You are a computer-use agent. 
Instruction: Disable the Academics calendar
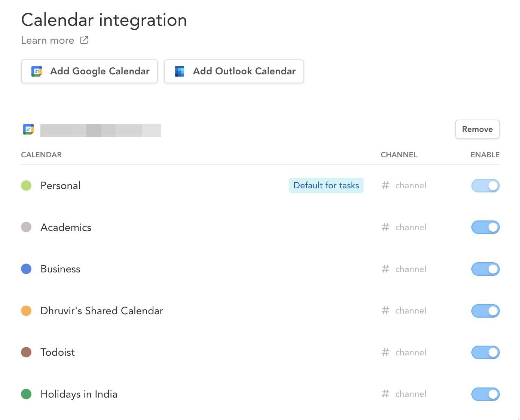click(485, 227)
